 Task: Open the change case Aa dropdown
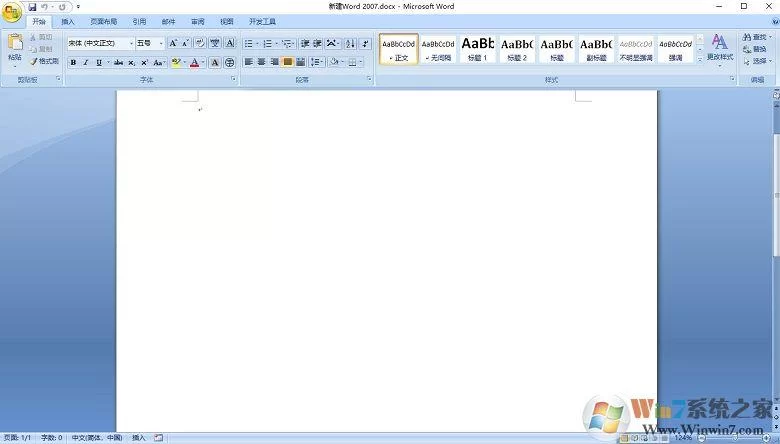click(x=159, y=63)
